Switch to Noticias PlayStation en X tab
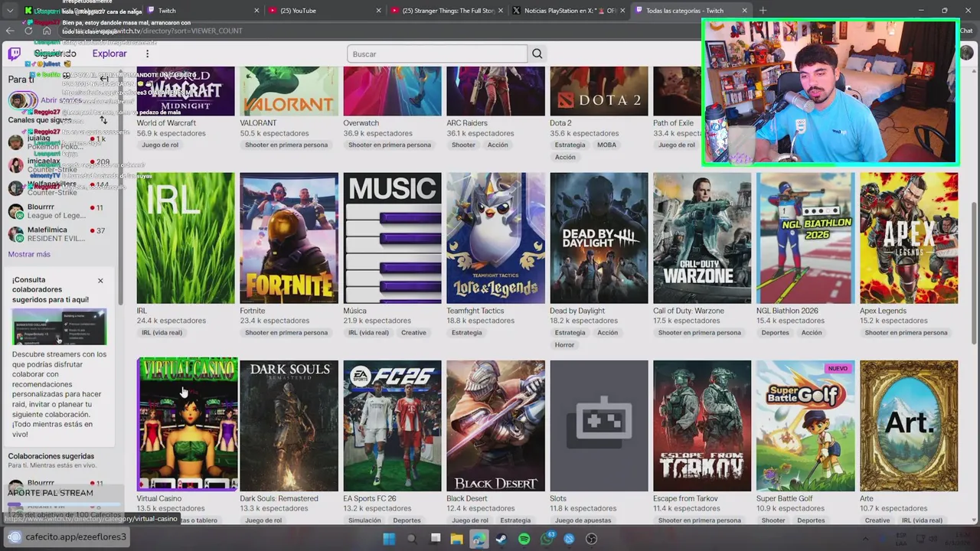 coord(568,11)
